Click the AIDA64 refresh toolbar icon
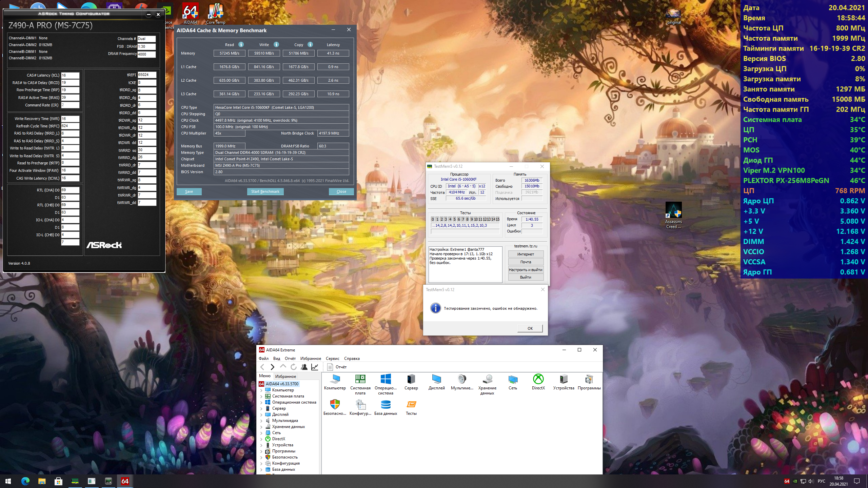 coord(294,367)
